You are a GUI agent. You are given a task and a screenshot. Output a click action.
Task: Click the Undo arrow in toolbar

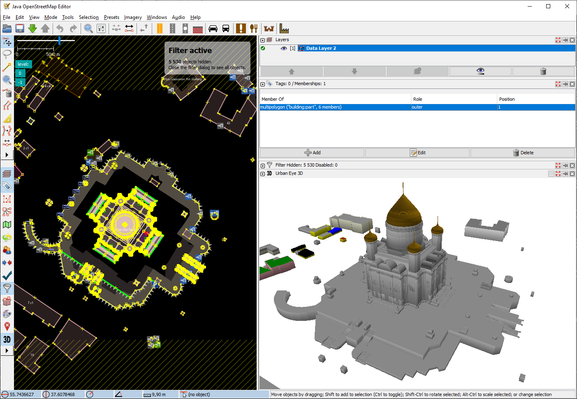coord(60,28)
